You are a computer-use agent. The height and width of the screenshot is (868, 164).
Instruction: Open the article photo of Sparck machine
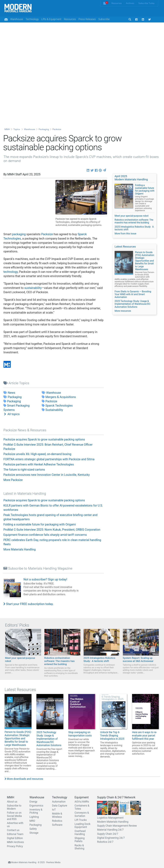coord(81,197)
